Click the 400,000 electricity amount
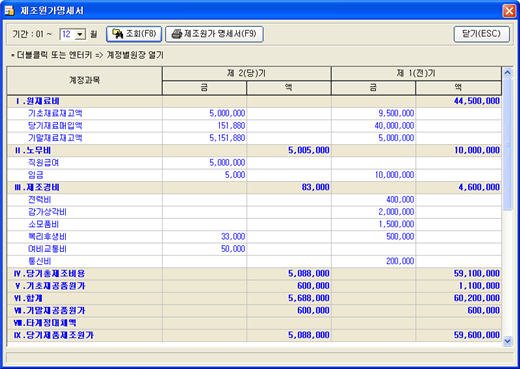Viewport: 520px width, 369px height. coord(400,200)
